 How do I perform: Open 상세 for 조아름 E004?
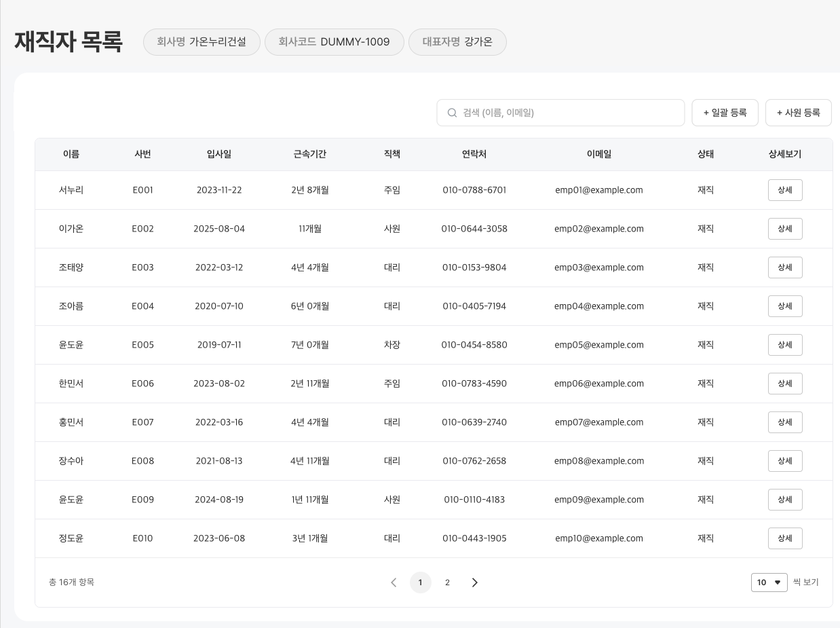click(x=785, y=306)
